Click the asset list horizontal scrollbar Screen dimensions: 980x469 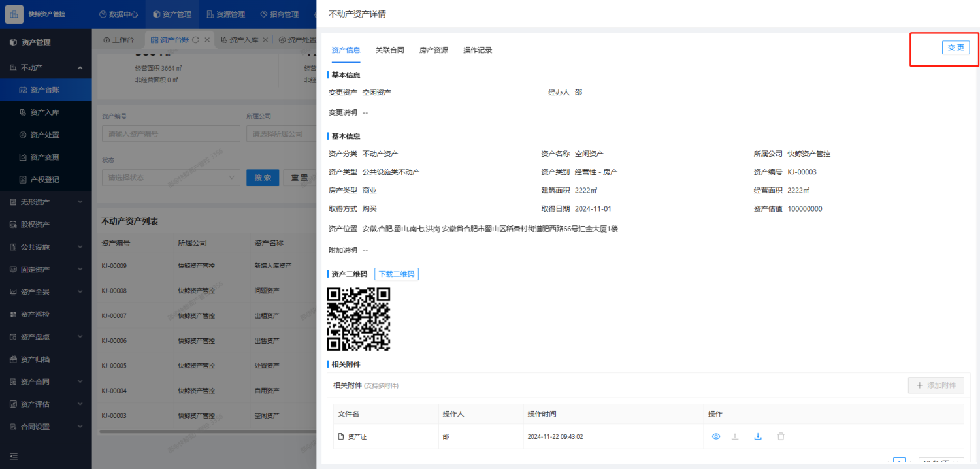pos(208,431)
